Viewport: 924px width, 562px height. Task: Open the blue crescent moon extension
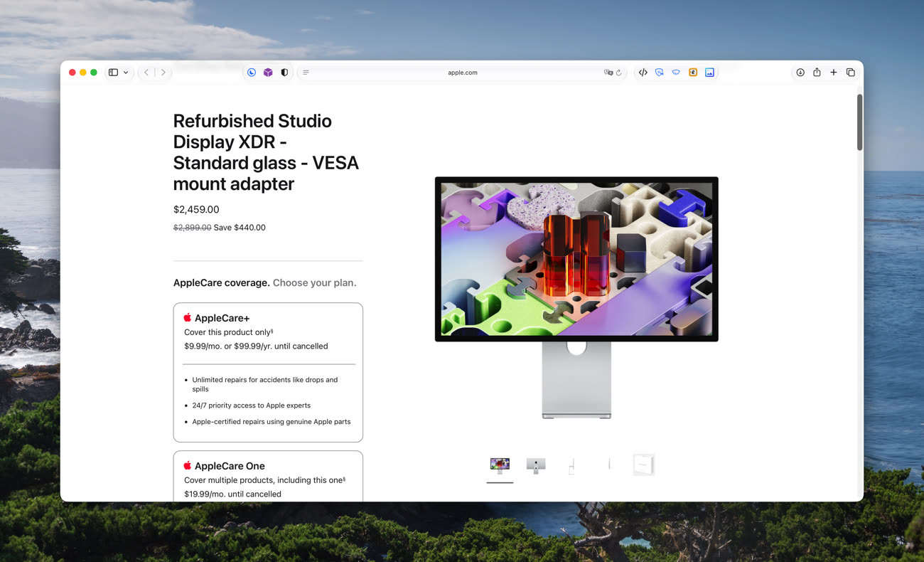click(252, 73)
